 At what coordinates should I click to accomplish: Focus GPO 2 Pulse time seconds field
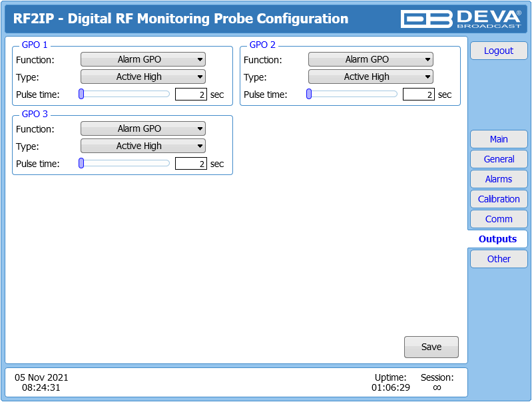(418, 95)
